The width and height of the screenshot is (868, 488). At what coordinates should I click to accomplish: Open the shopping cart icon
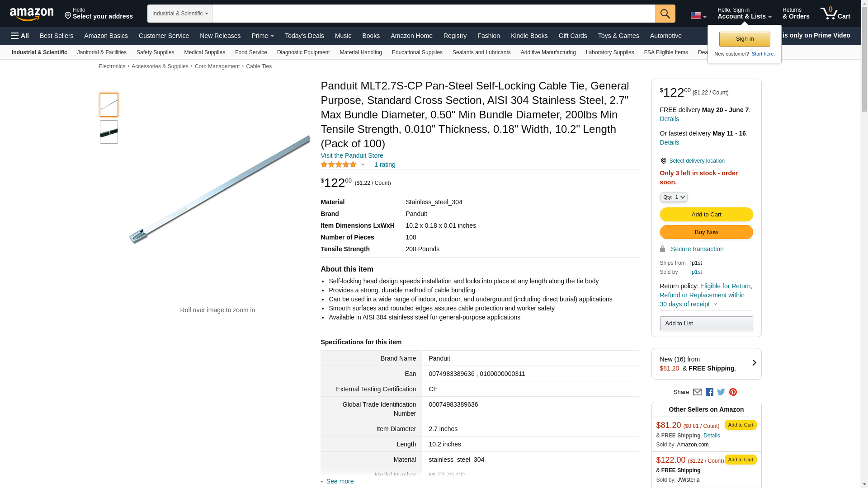pyautogui.click(x=835, y=14)
